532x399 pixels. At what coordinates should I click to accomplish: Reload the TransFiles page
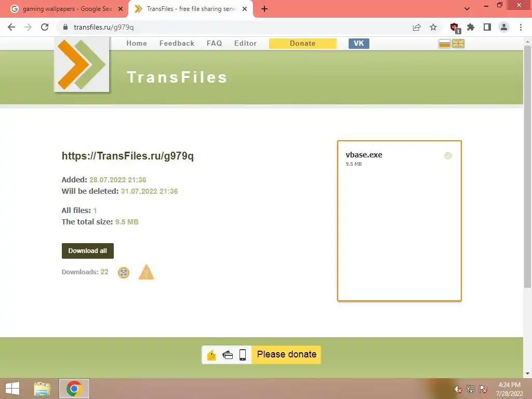click(x=45, y=27)
